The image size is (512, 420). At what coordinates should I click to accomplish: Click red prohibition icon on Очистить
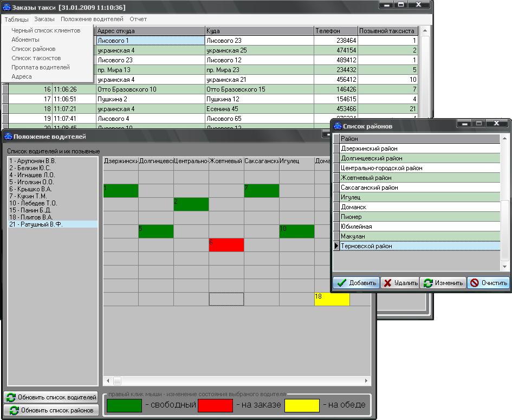coord(475,283)
